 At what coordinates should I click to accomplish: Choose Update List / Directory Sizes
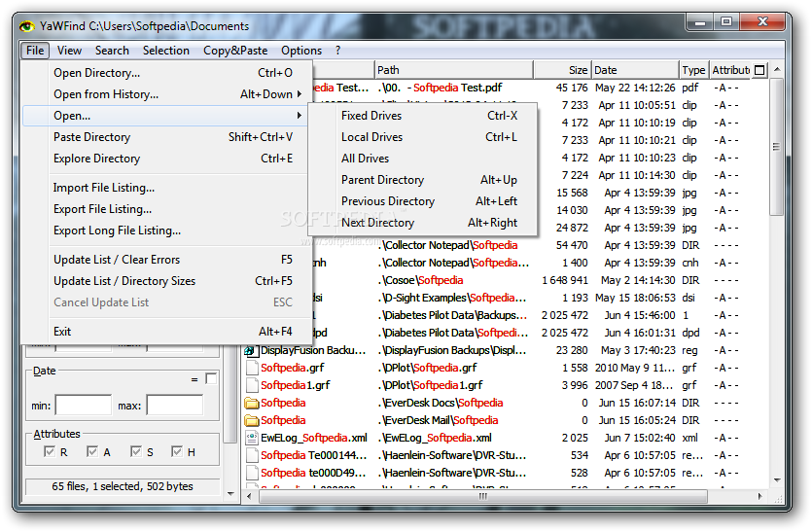point(166,281)
